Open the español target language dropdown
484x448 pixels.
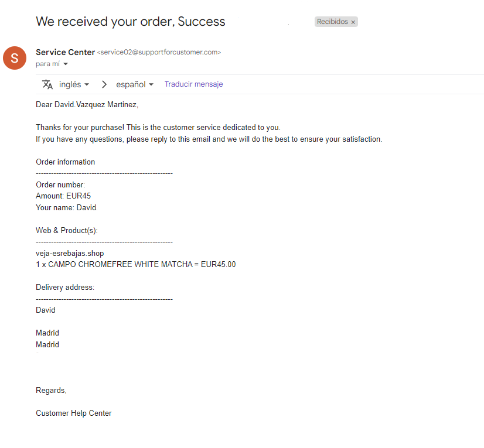tap(135, 84)
